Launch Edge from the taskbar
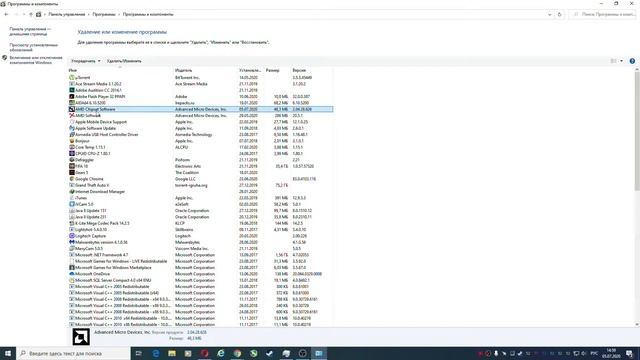640x360 pixels. [x=156, y=353]
